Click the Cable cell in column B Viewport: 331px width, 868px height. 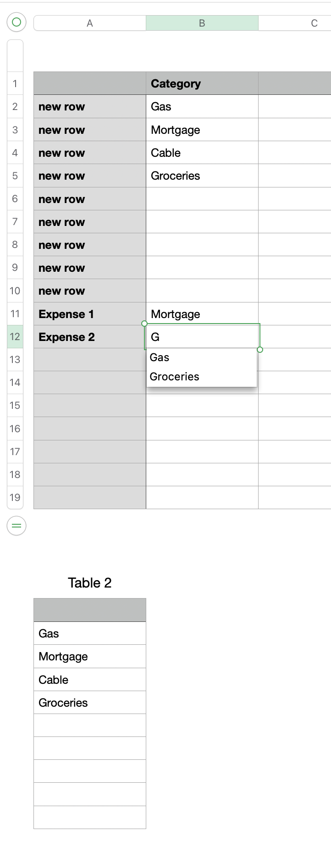[202, 153]
